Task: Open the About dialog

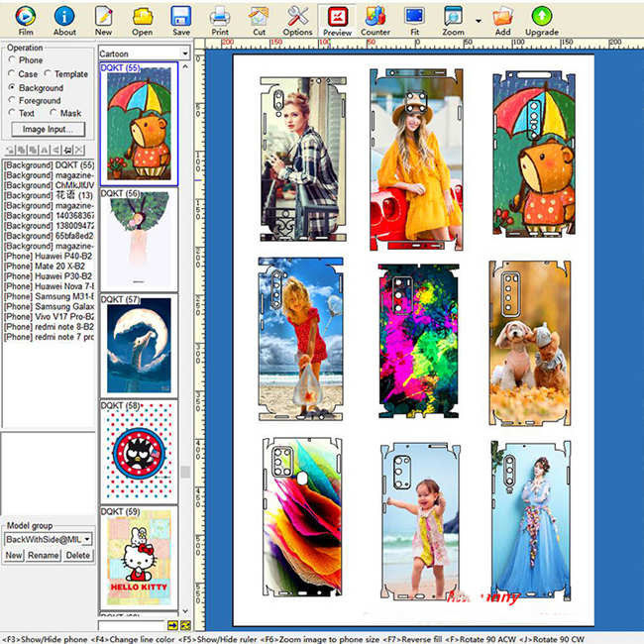Action: tap(64, 19)
